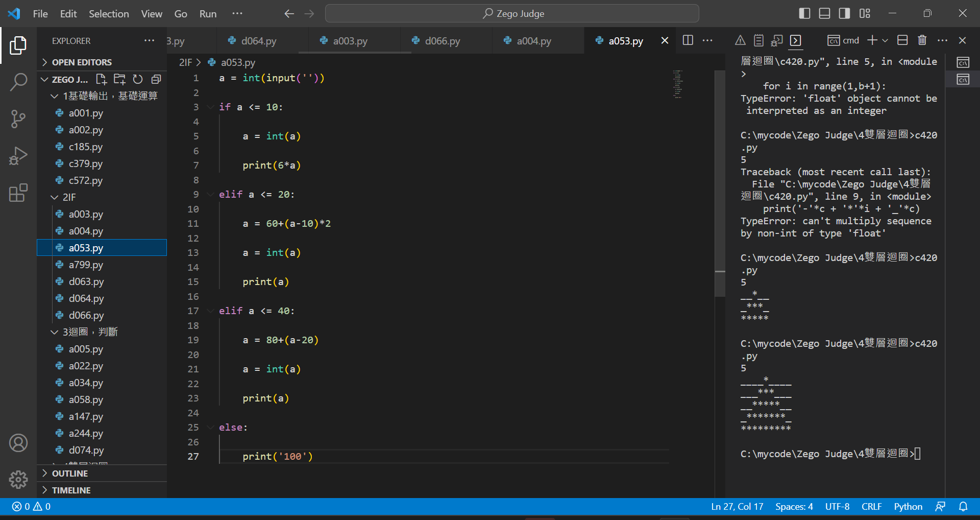Change Python language mode in status bar

pyautogui.click(x=908, y=506)
